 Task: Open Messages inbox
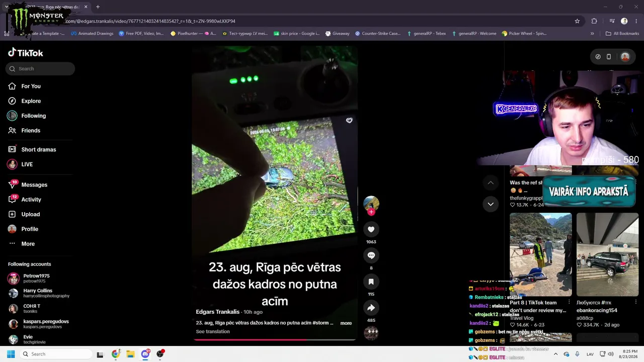[34, 185]
